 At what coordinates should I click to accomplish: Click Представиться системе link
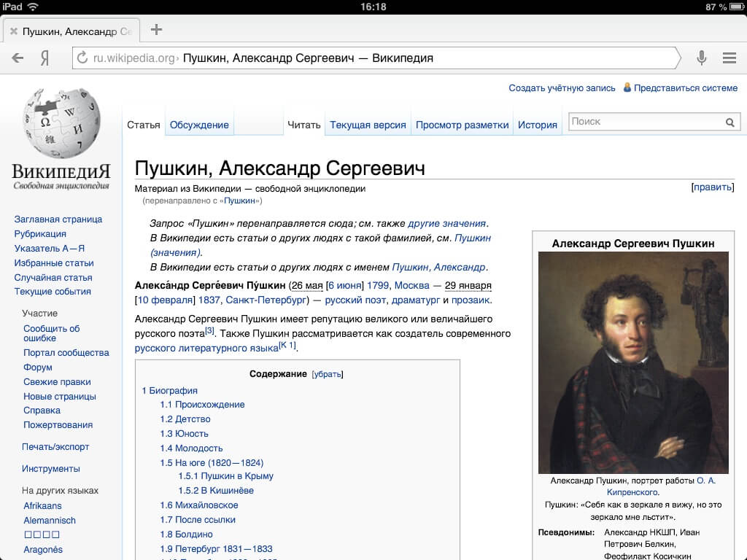click(x=686, y=88)
